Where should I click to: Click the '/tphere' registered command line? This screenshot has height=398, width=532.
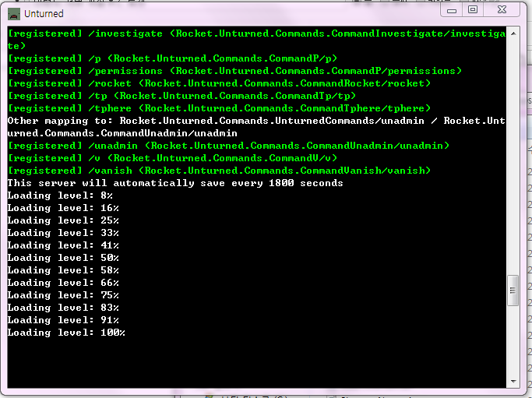(219, 108)
